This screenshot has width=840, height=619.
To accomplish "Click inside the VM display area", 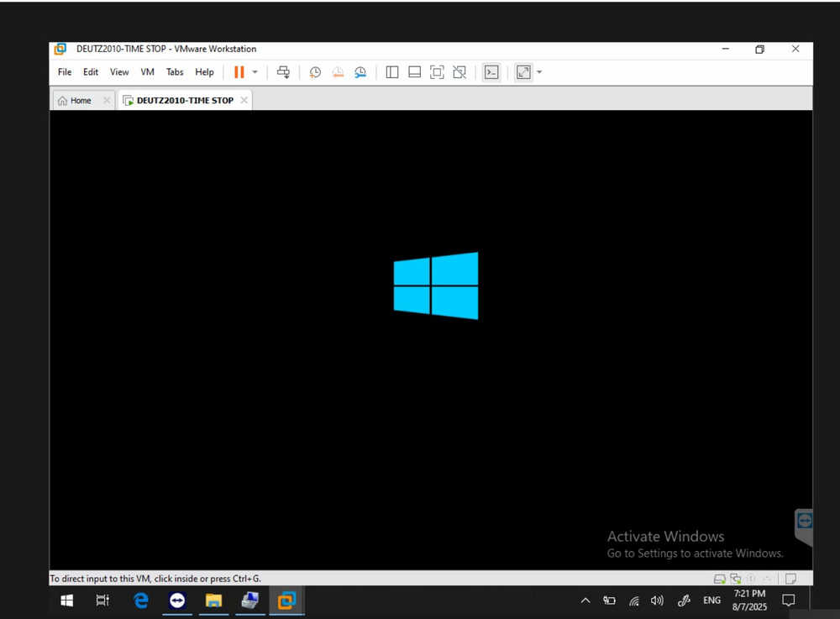I will pyautogui.click(x=431, y=339).
